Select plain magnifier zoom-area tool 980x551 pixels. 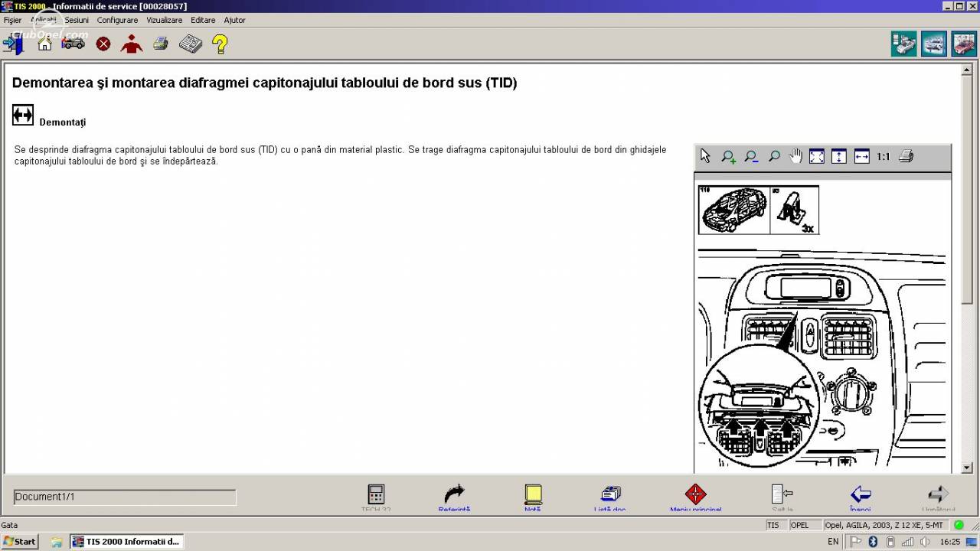[x=774, y=156]
